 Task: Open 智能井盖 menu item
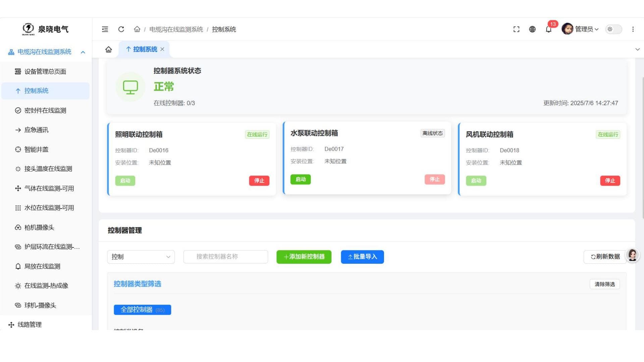click(x=45, y=149)
